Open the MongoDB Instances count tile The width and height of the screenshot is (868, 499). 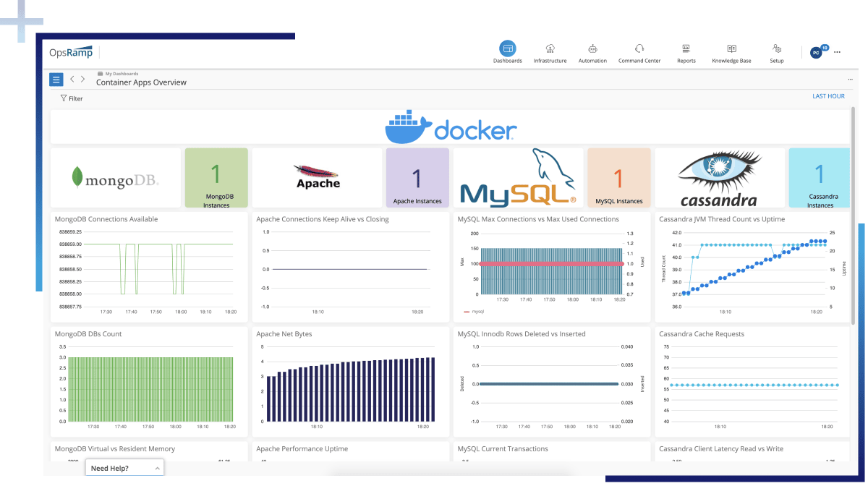[x=216, y=178]
